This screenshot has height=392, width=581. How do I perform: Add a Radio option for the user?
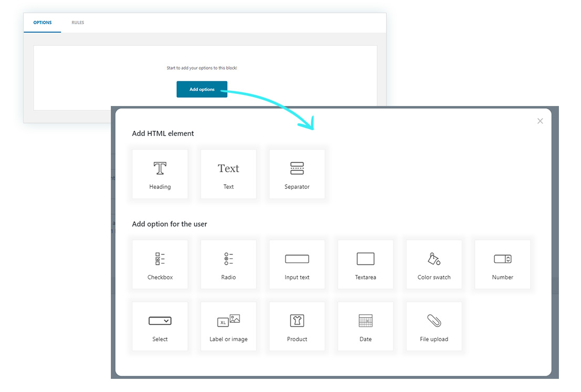228,264
